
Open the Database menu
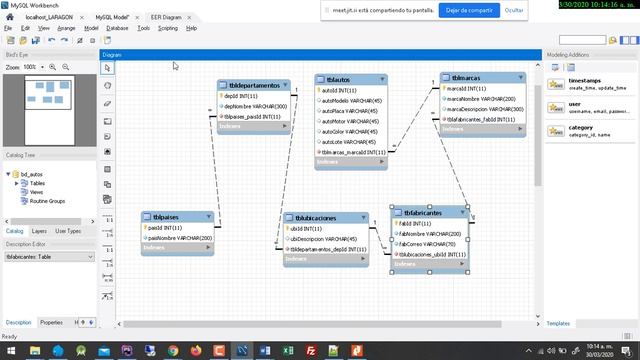117,28
